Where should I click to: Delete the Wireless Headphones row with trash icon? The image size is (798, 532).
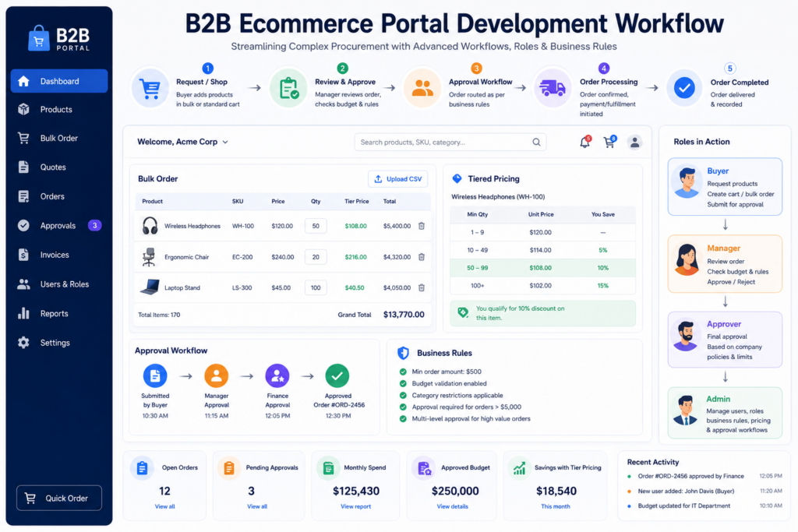click(422, 226)
